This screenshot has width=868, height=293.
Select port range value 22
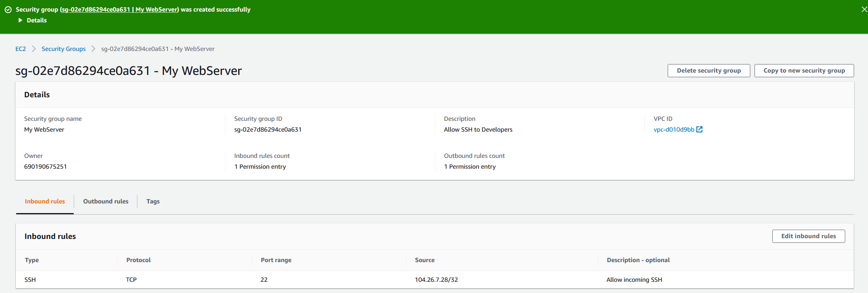coord(264,280)
